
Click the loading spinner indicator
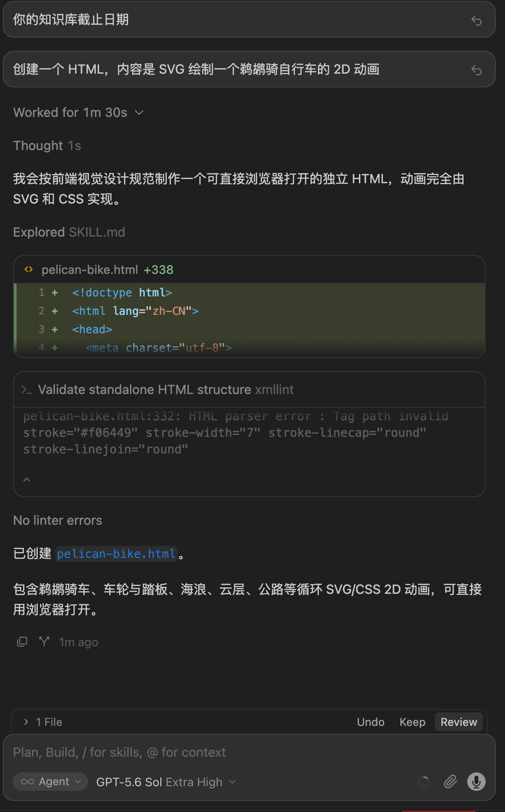pyautogui.click(x=424, y=782)
